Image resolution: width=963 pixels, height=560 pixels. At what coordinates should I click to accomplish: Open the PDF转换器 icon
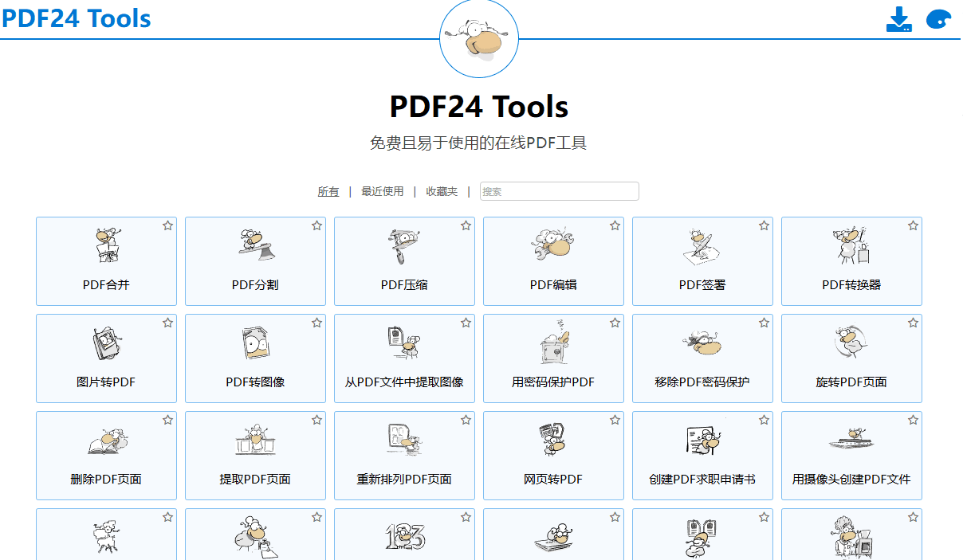[851, 245]
